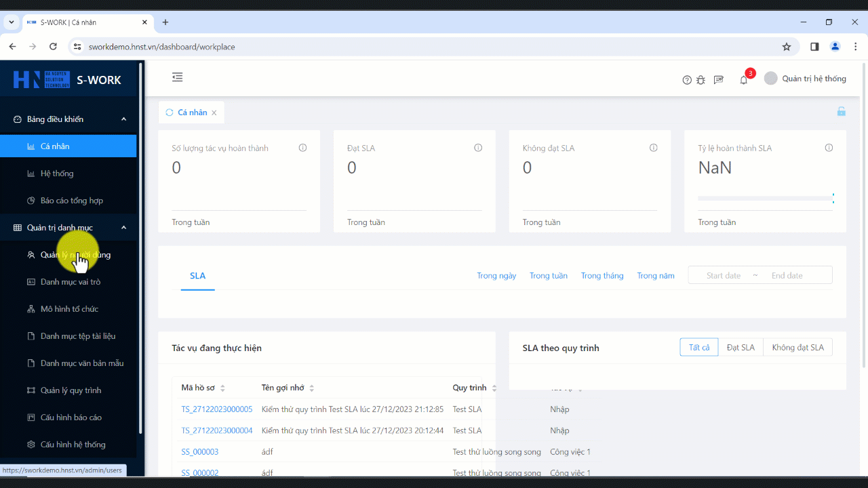Open Cấu hình hệ thống page
The height and width of the screenshot is (488, 868).
click(68, 445)
